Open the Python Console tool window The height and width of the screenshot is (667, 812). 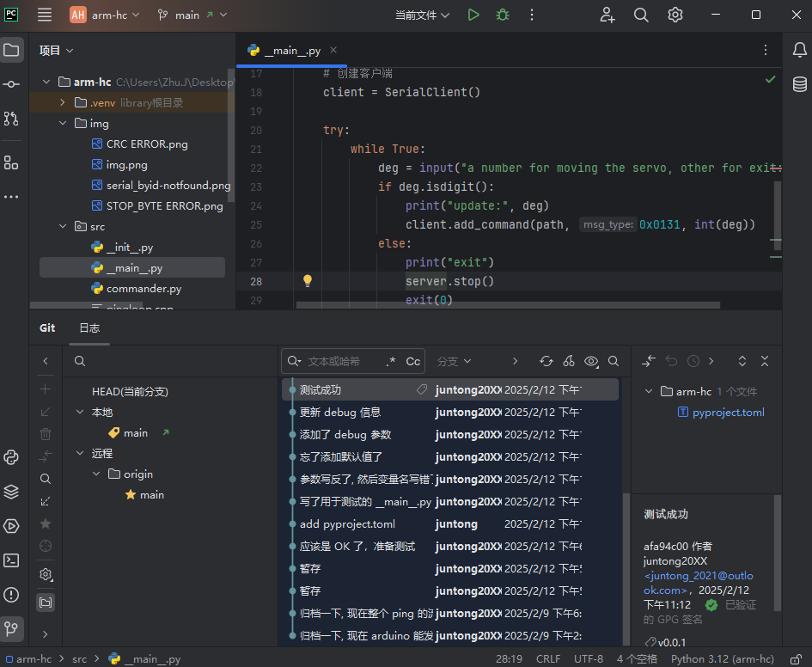click(11, 457)
